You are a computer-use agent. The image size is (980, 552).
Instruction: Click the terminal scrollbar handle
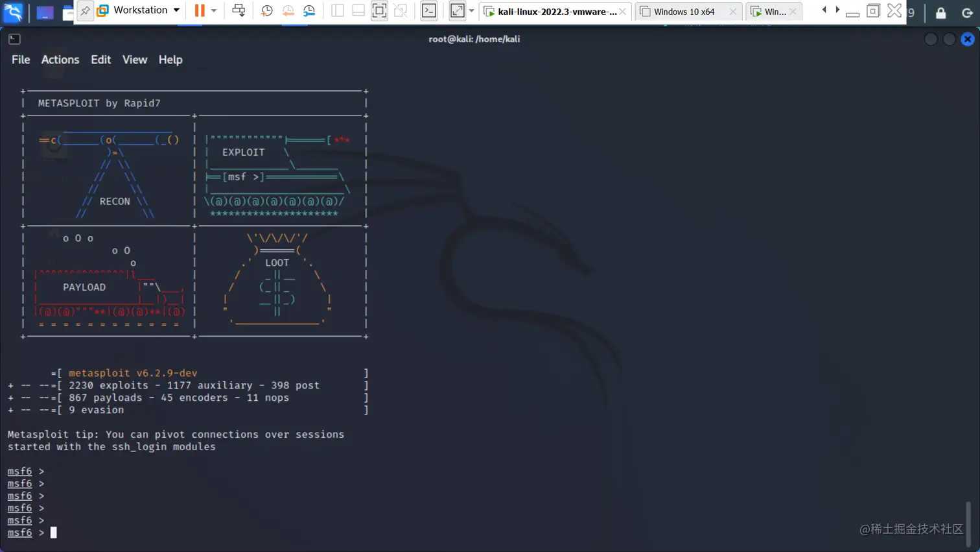coord(968,524)
